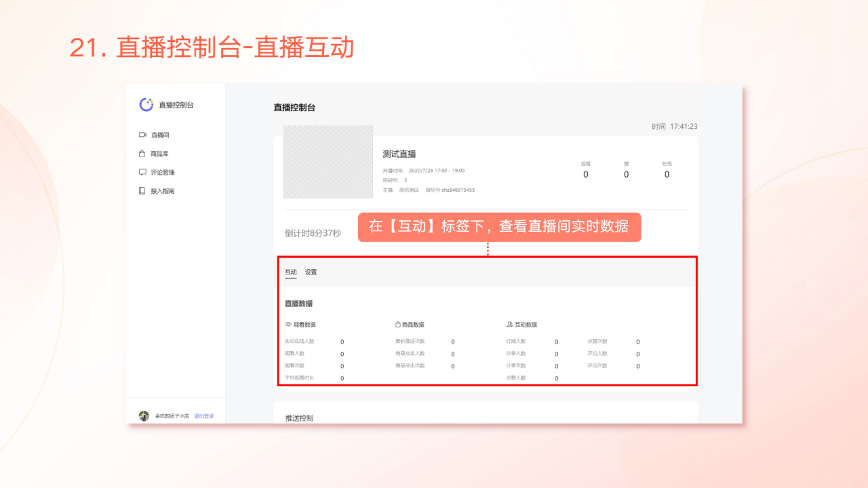The image size is (868, 488).
Task: Click the 观看次数 label
Action: (294, 365)
